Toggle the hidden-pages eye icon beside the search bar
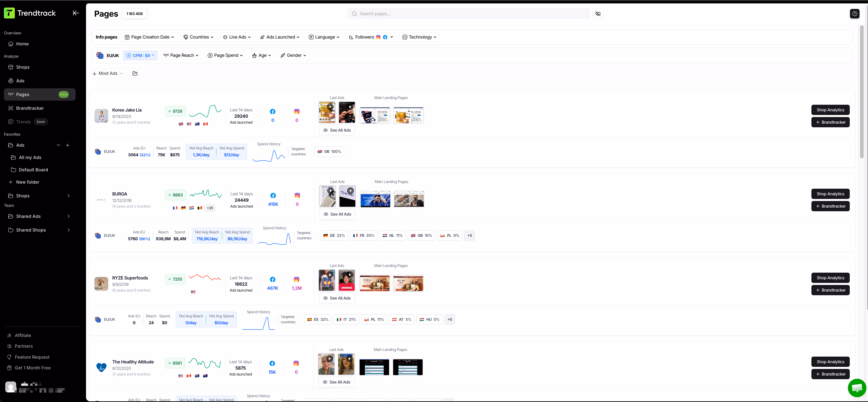This screenshot has width=868, height=402. click(598, 14)
